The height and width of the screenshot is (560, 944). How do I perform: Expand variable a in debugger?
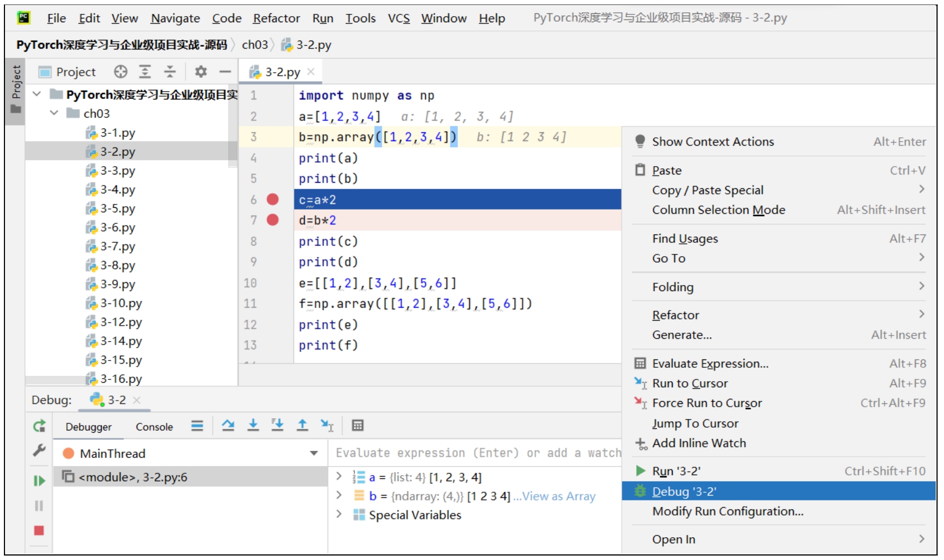pos(339,476)
